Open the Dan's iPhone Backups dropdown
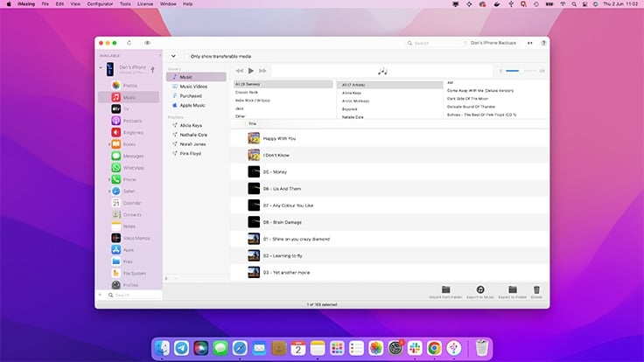644x362 pixels. (493, 43)
